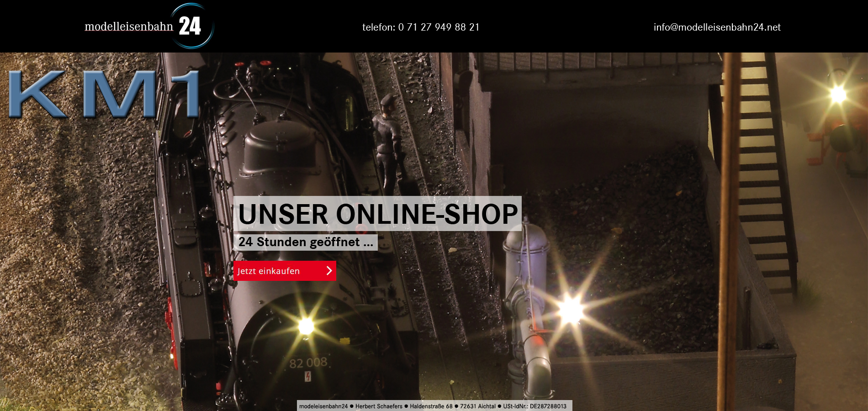Click the blue KM1 brand logo
The image size is (868, 411).
[104, 95]
